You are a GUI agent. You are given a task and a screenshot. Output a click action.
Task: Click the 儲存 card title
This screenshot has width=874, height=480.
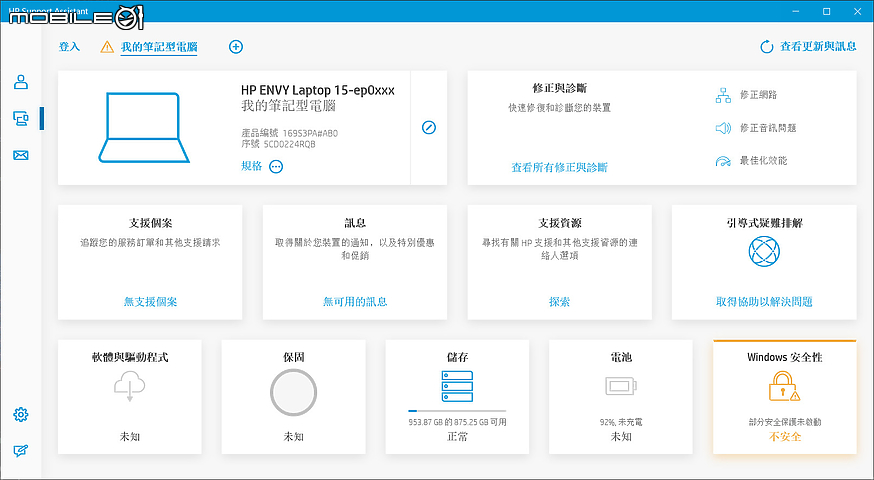pos(457,357)
